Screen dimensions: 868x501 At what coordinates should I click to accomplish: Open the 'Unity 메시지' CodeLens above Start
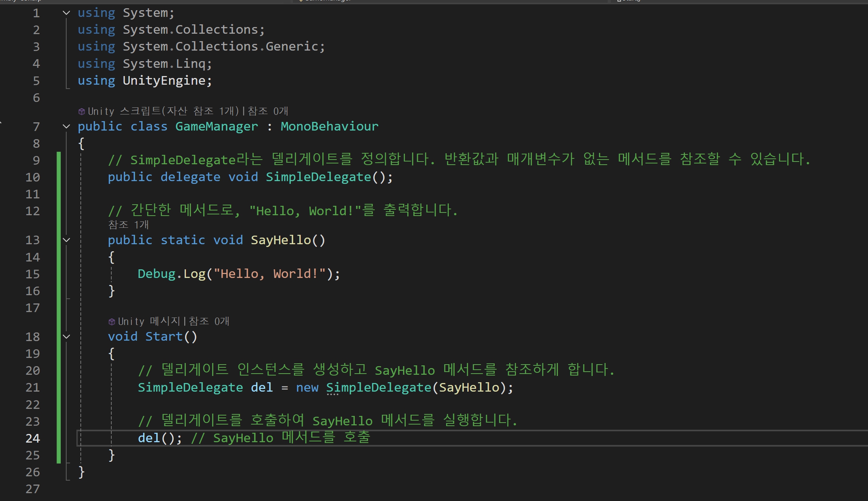pyautogui.click(x=149, y=321)
